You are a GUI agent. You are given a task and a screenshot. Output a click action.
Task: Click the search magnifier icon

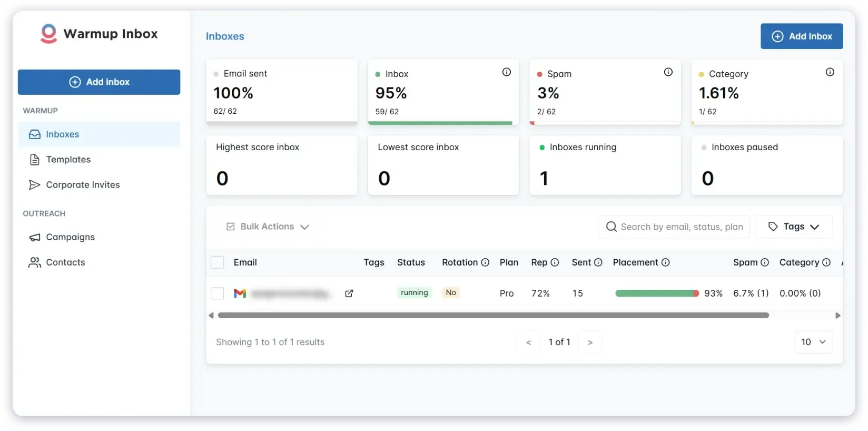point(611,227)
